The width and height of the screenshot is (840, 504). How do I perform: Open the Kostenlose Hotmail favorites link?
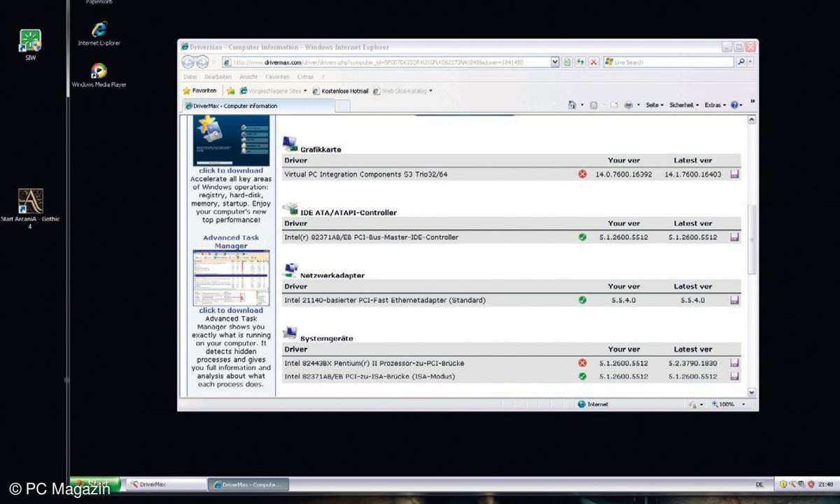click(x=340, y=91)
